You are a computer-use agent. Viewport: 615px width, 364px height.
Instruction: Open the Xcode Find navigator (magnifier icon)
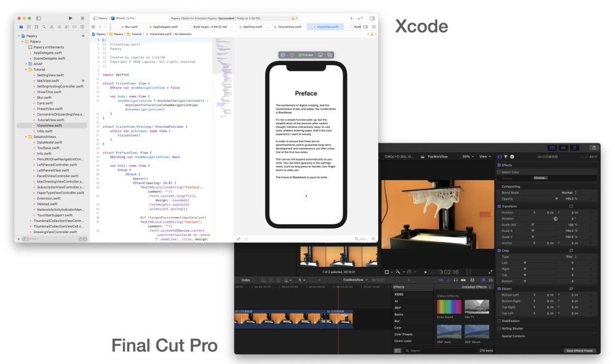tap(44, 27)
